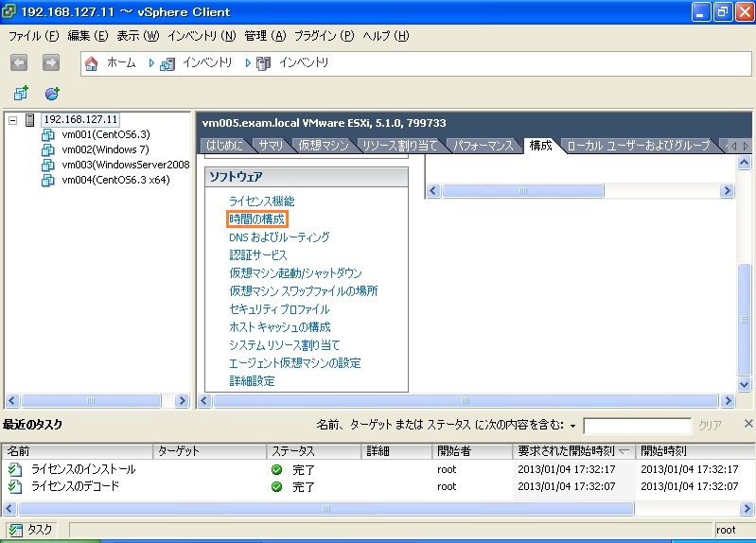This screenshot has height=543, width=756.
Task: Click the new resource pool toolbar icon
Action: [x=52, y=93]
